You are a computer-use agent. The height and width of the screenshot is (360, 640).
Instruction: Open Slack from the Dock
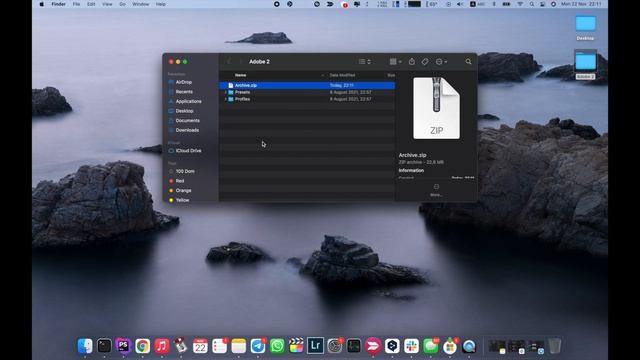click(x=411, y=346)
